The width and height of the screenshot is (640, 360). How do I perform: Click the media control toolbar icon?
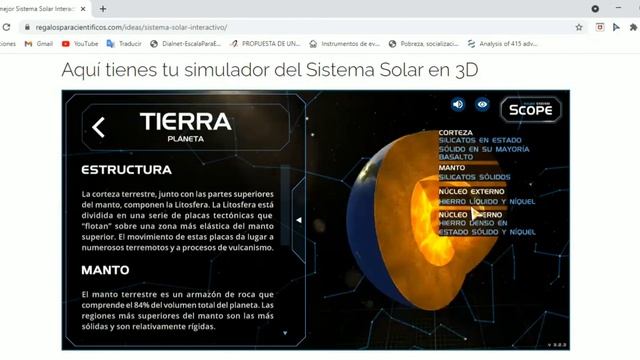click(616, 27)
